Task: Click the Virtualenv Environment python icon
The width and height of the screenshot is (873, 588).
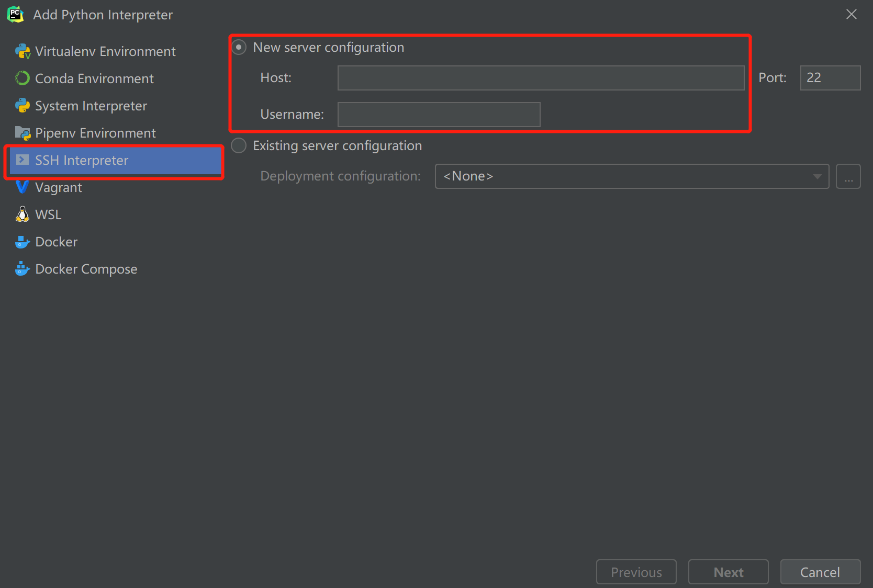Action: point(23,51)
